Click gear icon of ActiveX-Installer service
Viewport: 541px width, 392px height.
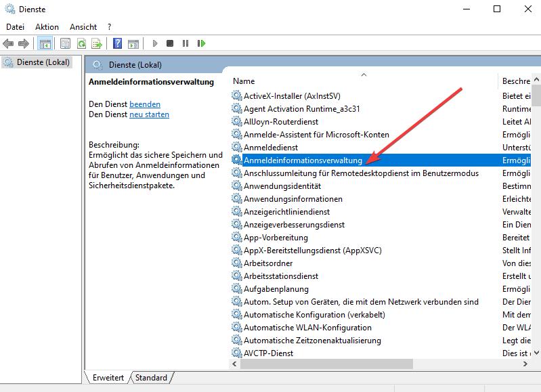[237, 95]
